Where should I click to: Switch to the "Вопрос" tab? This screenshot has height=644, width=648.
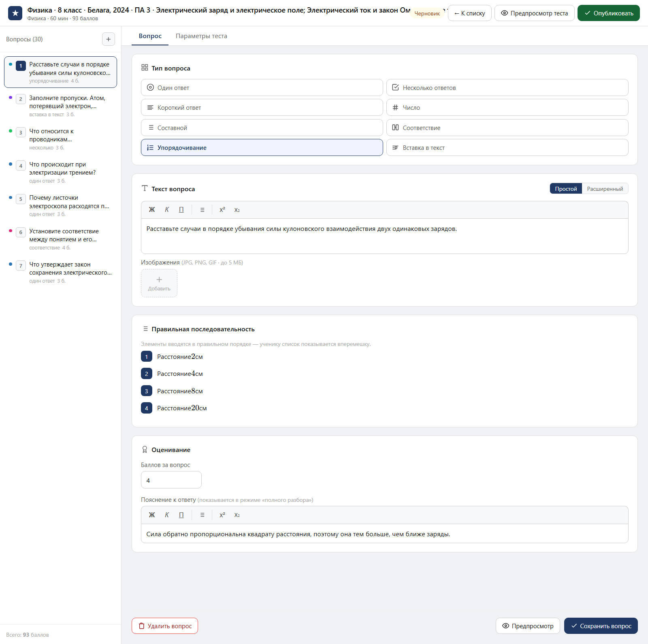point(150,36)
